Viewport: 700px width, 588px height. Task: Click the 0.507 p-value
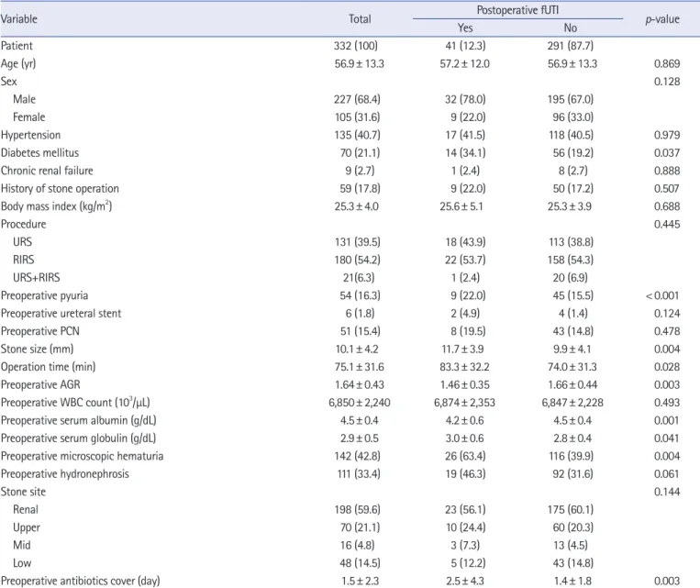[667, 188]
